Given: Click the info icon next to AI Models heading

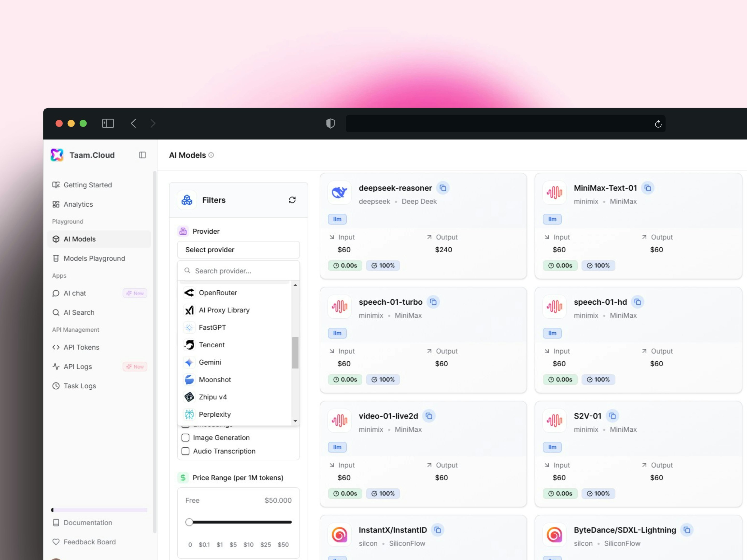Looking at the screenshot, I should (211, 155).
